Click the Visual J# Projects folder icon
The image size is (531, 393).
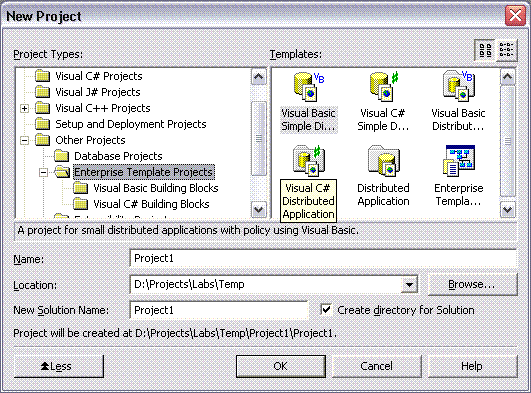coord(43,92)
